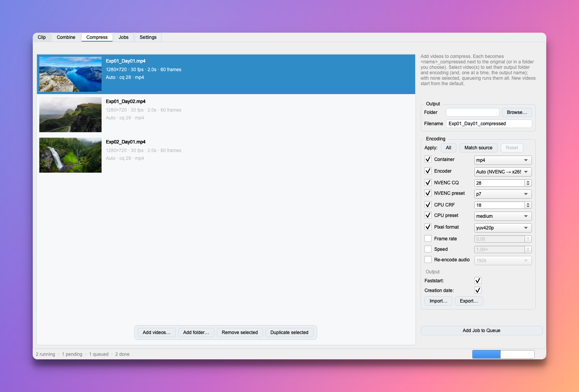
Task: Select the Exp01_Day02.mp4 mountain thumbnail
Action: [x=70, y=115]
